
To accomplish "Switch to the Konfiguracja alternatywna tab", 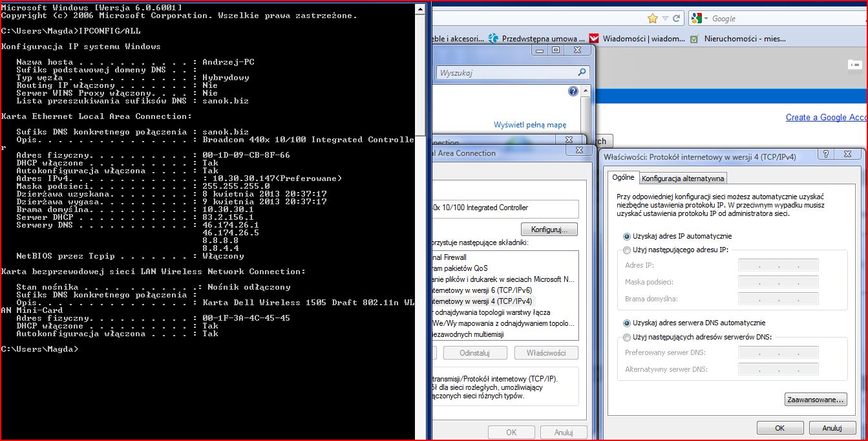I will pyautogui.click(x=683, y=178).
